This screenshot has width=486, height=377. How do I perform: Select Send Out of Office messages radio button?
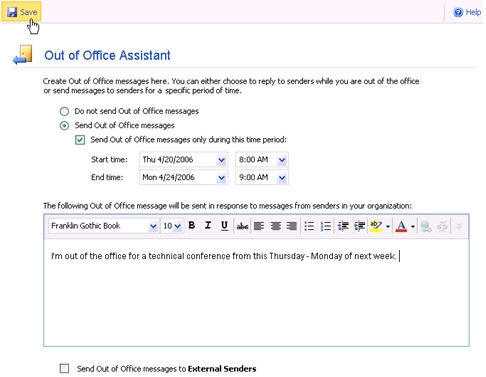pos(64,126)
